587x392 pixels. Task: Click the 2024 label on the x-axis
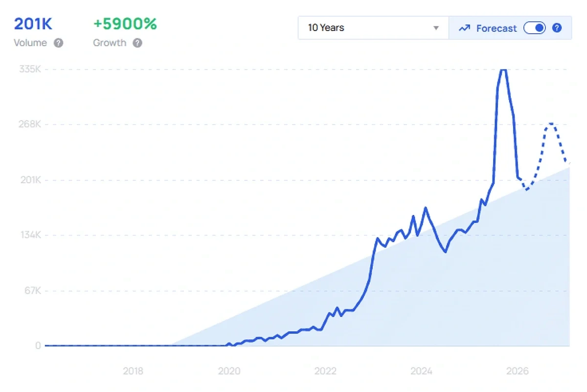(422, 371)
